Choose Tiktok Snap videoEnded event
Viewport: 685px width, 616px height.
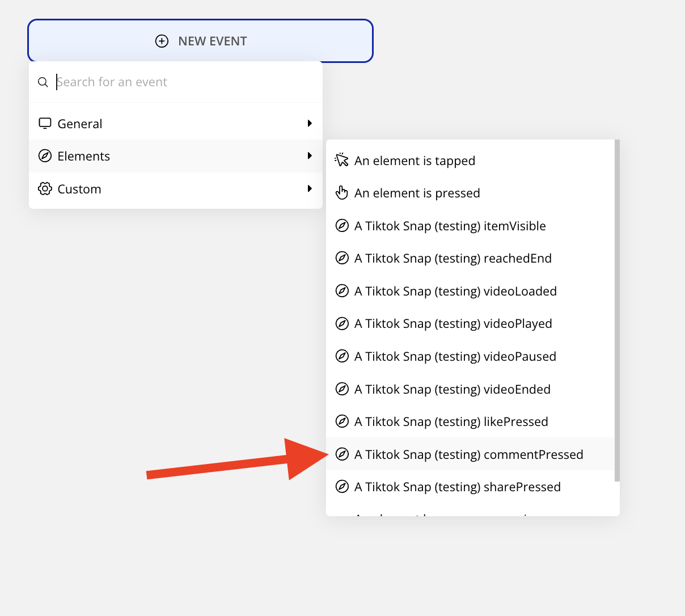coord(452,389)
